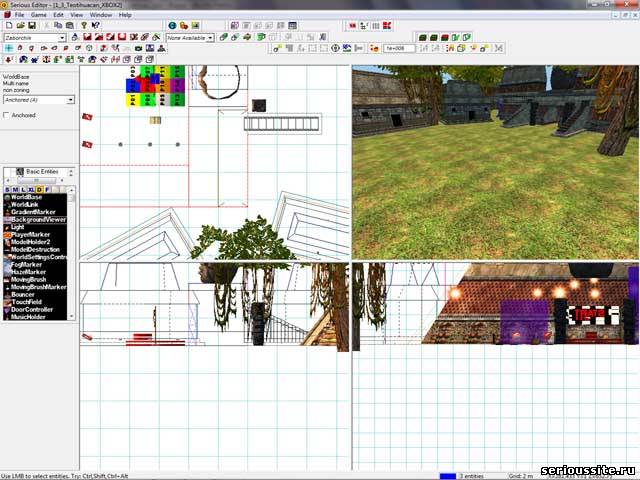Open the Help menu
640x480 pixels.
(x=125, y=15)
